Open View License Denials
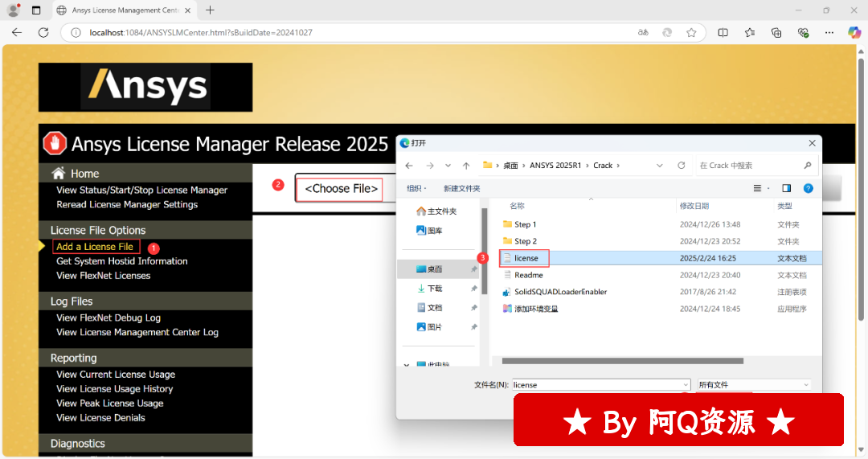The image size is (868, 459). click(100, 417)
